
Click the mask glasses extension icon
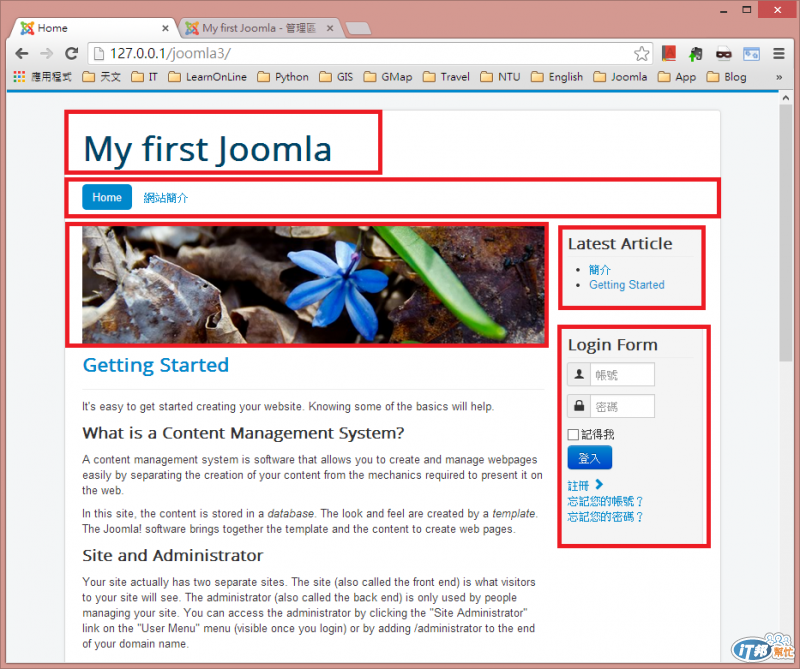click(723, 54)
